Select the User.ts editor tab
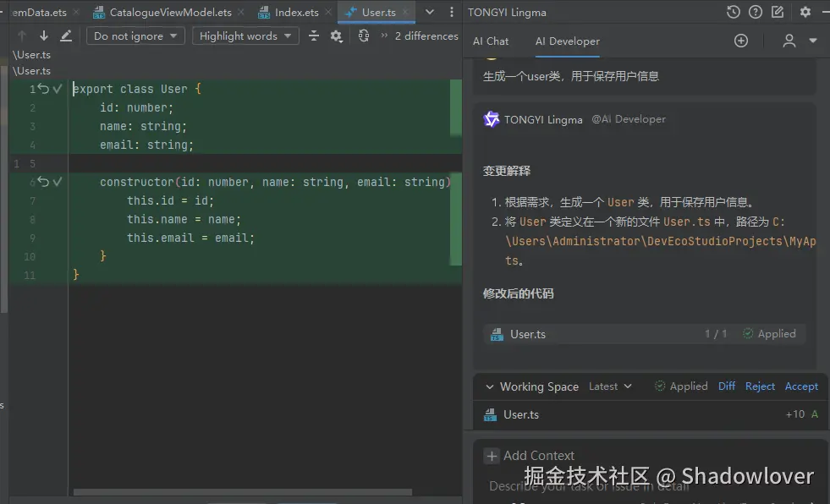The height and width of the screenshot is (504, 830). click(378, 12)
